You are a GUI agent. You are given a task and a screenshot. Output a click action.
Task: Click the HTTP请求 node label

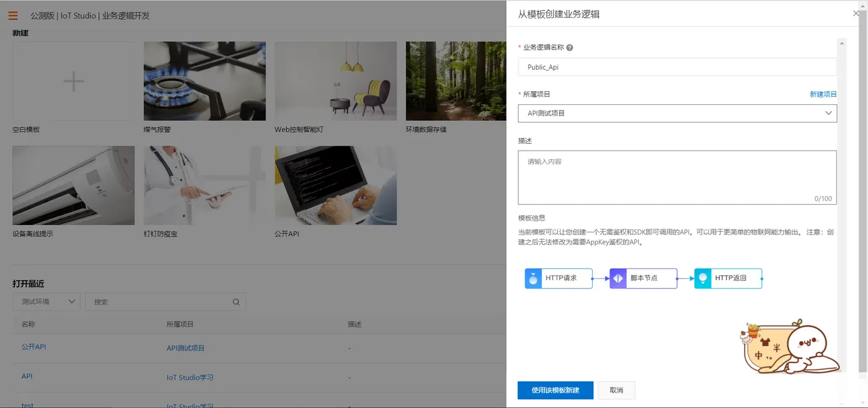561,278
